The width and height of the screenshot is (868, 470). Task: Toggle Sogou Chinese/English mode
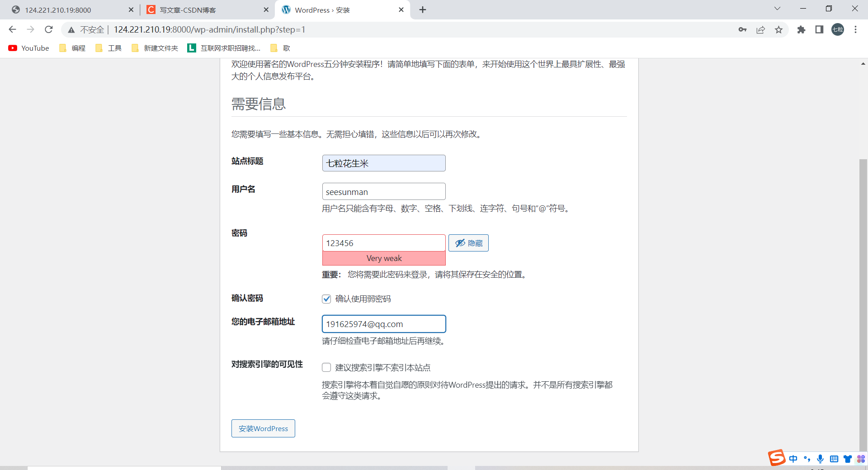(793, 459)
